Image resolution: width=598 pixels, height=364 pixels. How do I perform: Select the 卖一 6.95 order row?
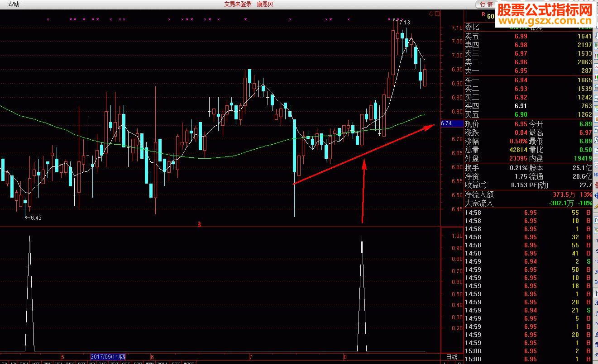[528, 71]
